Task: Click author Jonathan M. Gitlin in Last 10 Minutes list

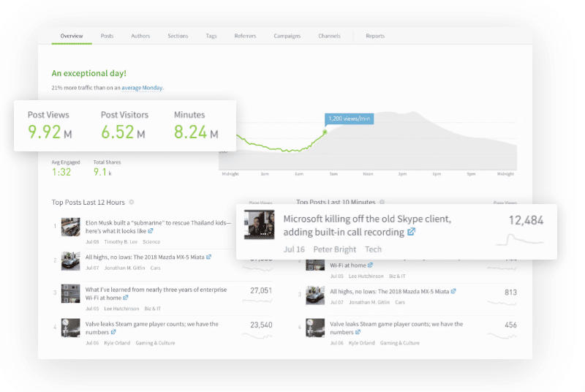Action: click(369, 302)
